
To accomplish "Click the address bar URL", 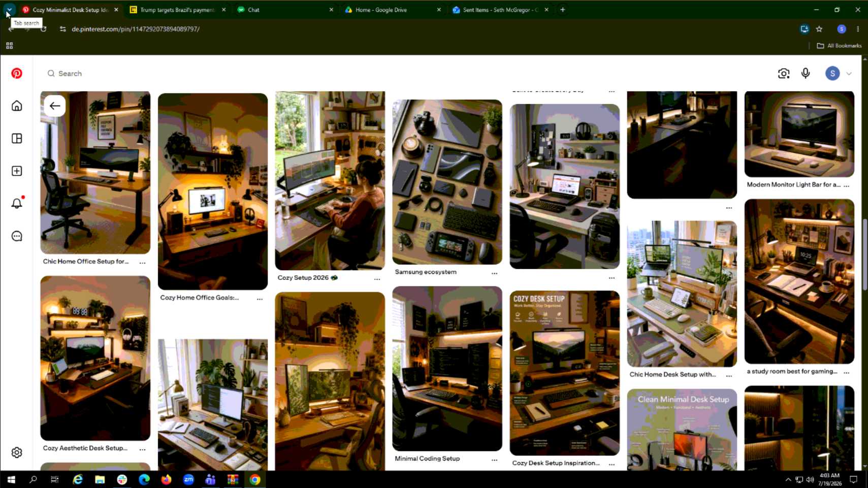I will (x=136, y=29).
